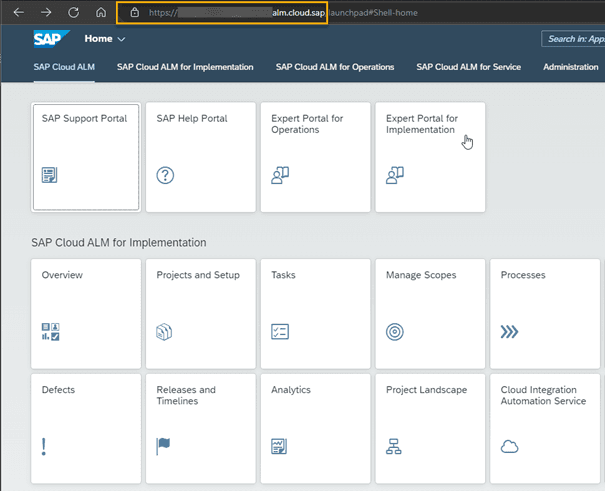Open Expert Portal for Operations title

click(x=307, y=124)
